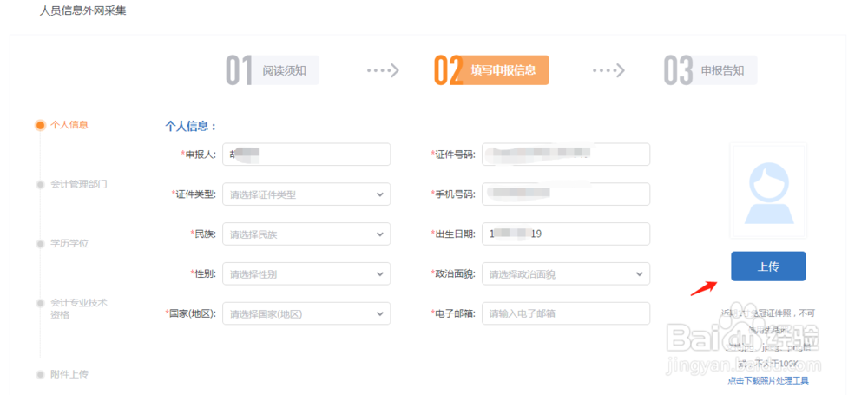Image resolution: width=868 pixels, height=395 pixels.
Task: Click the 学历学位 step dot
Action: [x=40, y=244]
